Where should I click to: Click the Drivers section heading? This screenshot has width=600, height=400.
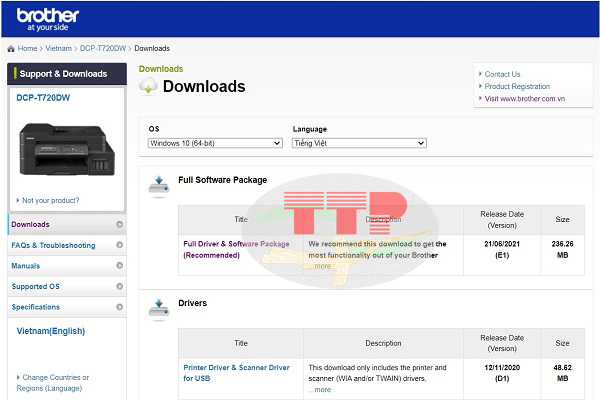(192, 303)
